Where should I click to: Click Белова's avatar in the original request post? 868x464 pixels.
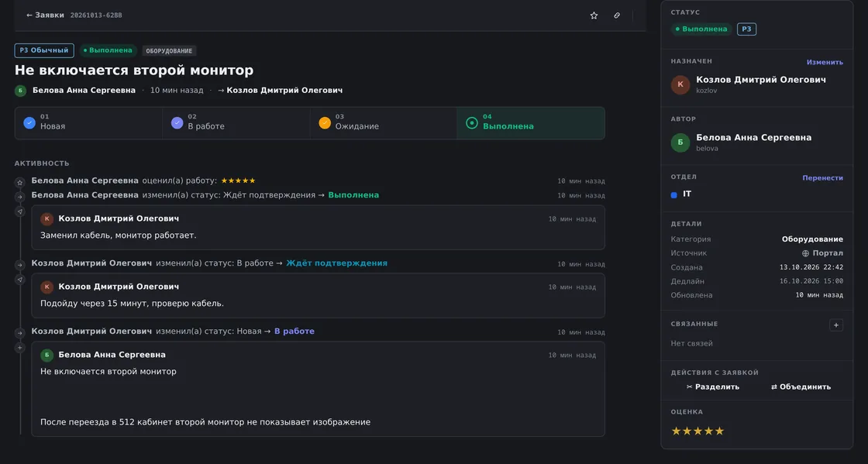tap(47, 355)
